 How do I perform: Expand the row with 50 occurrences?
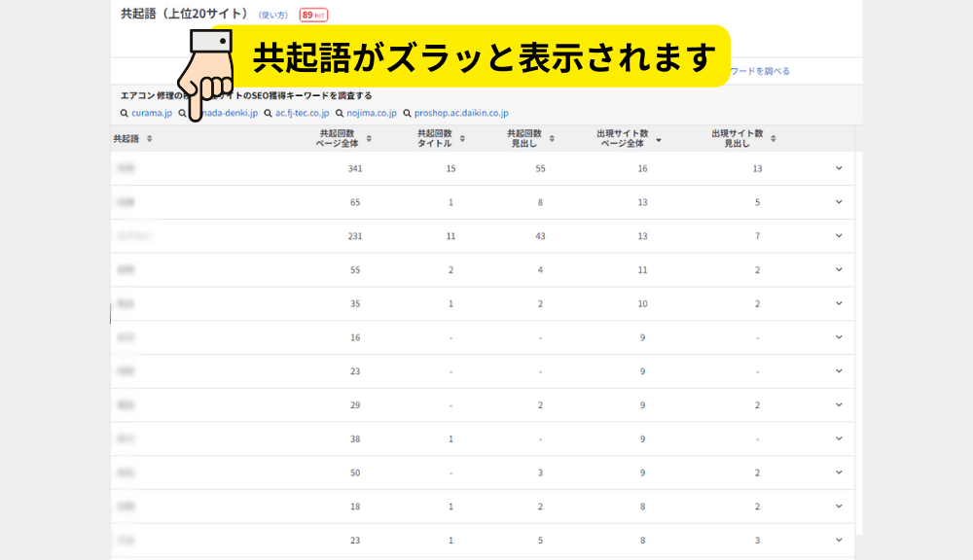(x=839, y=472)
